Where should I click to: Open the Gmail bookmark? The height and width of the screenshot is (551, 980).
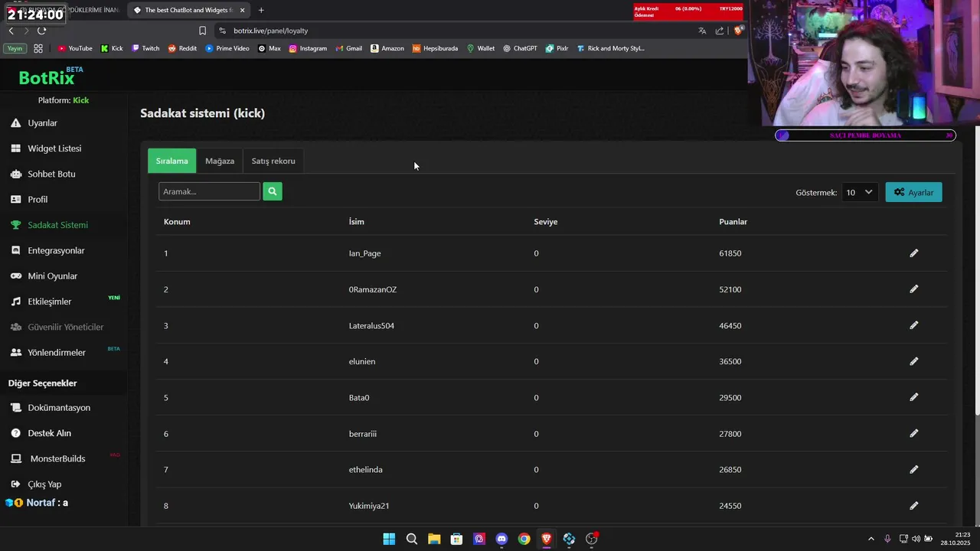[x=348, y=48]
